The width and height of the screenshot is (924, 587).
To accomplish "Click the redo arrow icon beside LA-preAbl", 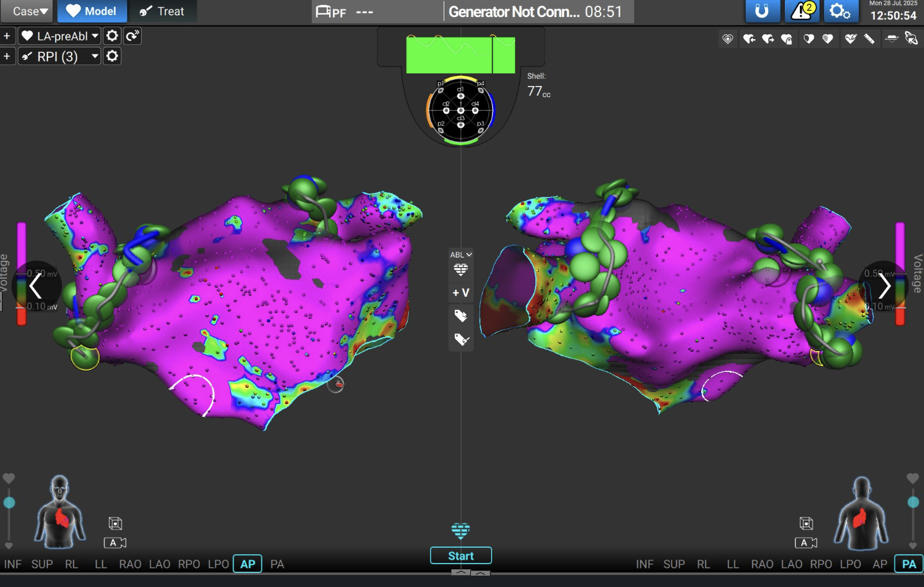I will (132, 36).
